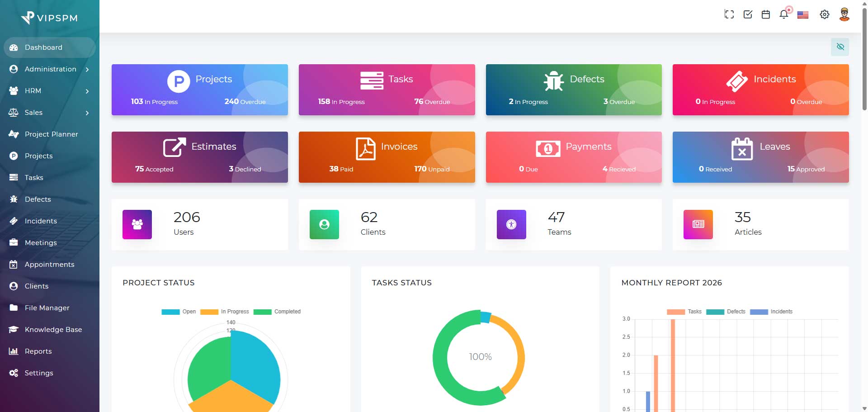The image size is (868, 412).
Task: Expand the Sales menu chevron
Action: (87, 113)
